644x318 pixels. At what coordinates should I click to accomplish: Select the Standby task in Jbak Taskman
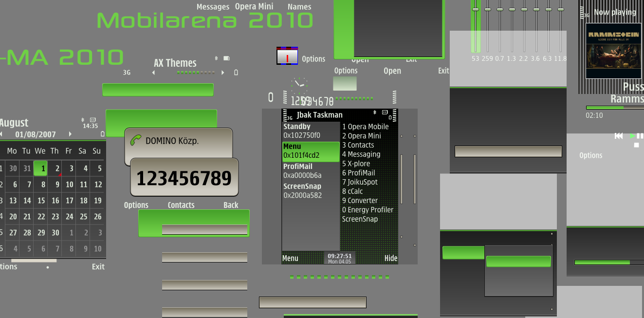click(x=311, y=131)
